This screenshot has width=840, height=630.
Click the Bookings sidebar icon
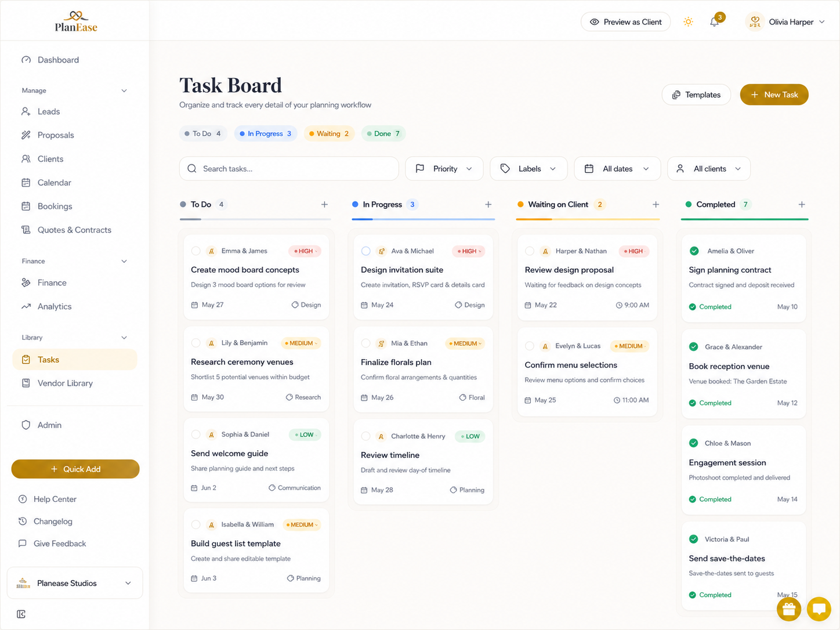tap(26, 206)
